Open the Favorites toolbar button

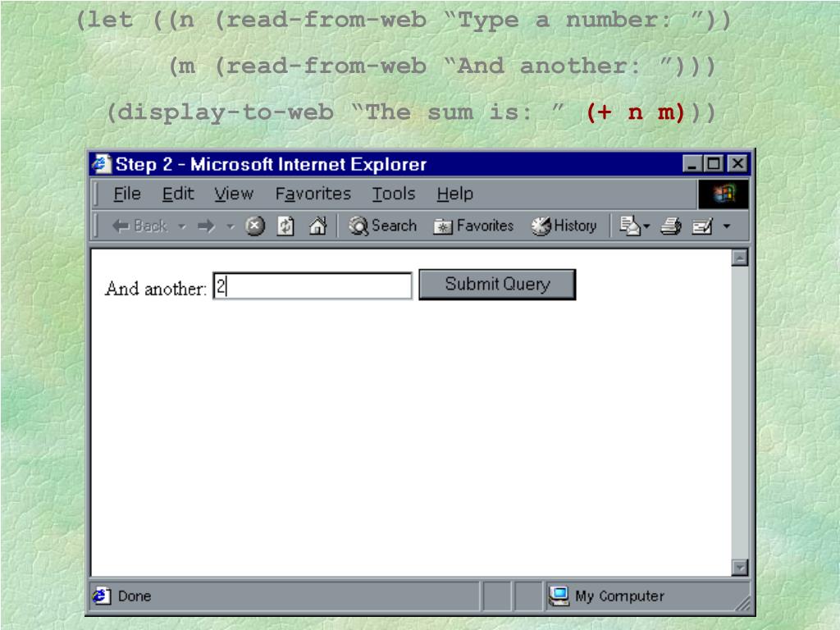tap(473, 226)
